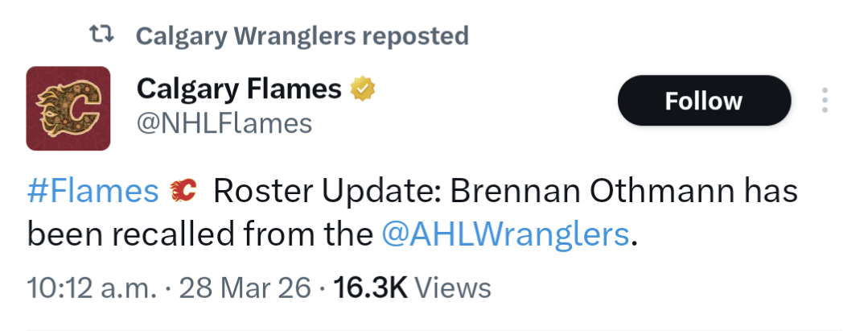Click the gold verified badge
The image size is (868, 331).
(x=363, y=89)
